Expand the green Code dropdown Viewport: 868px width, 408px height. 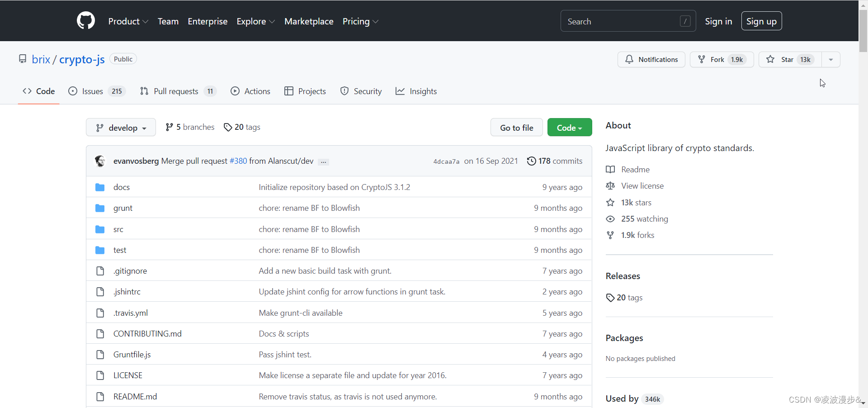[569, 128]
